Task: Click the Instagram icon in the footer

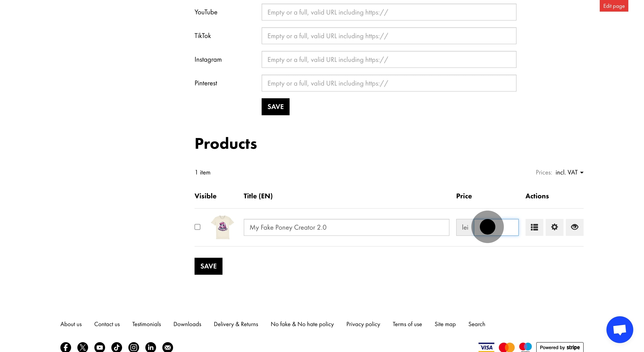Action: click(133, 347)
